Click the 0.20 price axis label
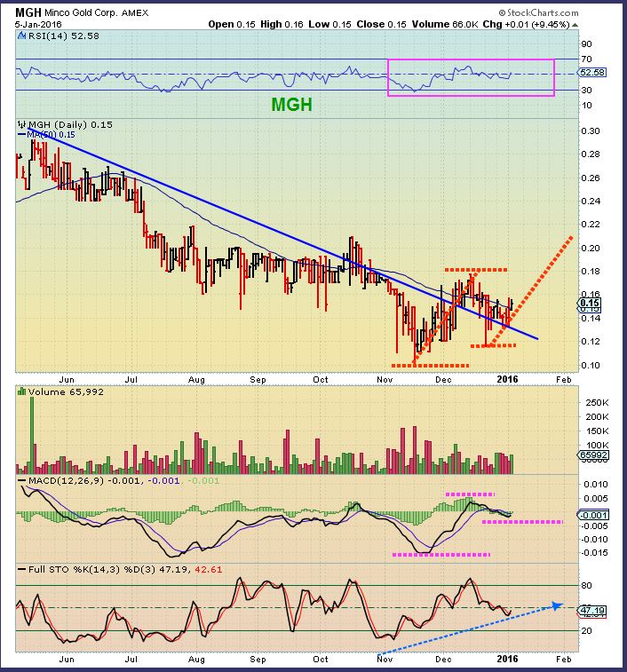Screen dimensions: 627x672 point(590,248)
